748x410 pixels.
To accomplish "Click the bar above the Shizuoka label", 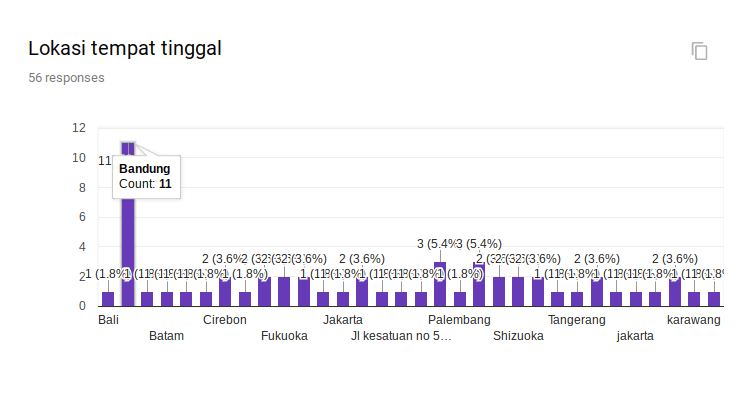I will coord(518,291).
